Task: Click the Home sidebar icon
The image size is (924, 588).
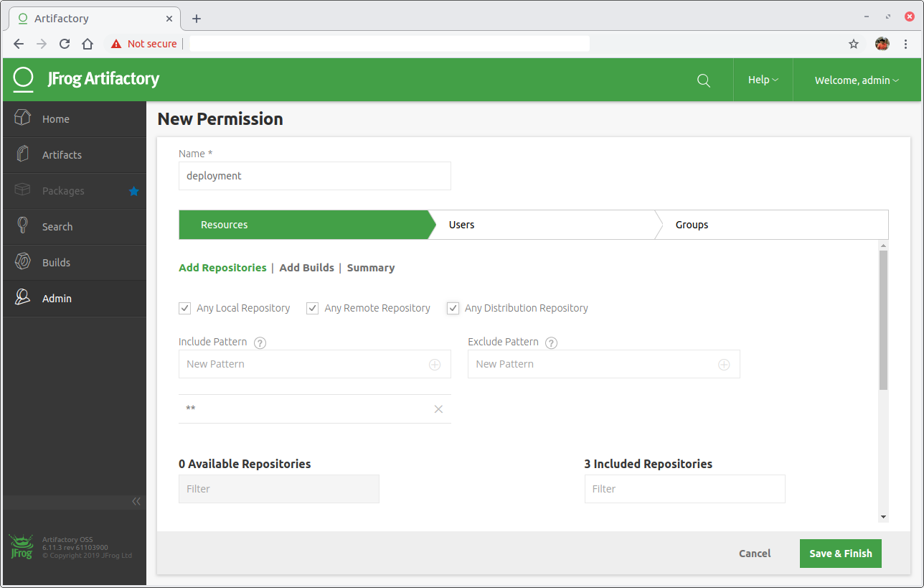Action: 22,118
